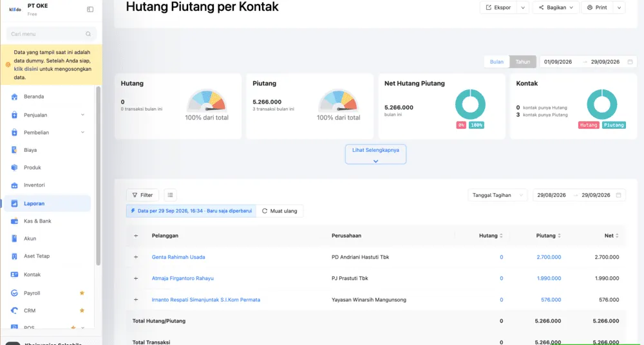Click the 2.700.000 piutang amount

(549, 257)
